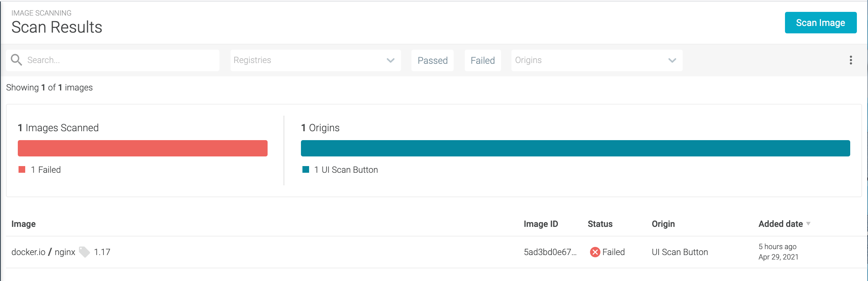868x281 pixels.
Task: Click the Origin column header
Action: [x=663, y=224]
